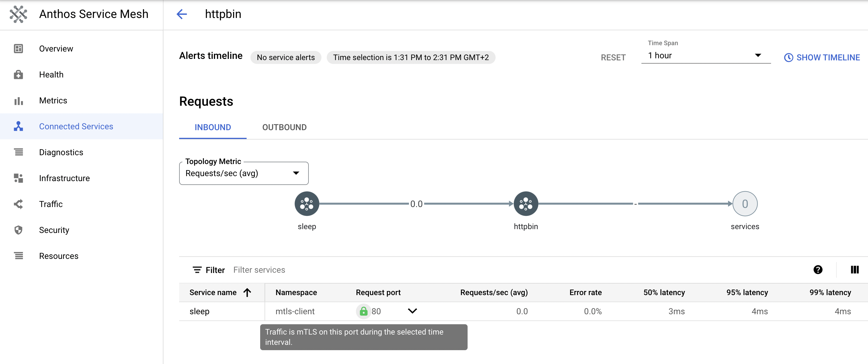This screenshot has width=868, height=364.
Task: Click the time selection chip
Action: tap(411, 57)
